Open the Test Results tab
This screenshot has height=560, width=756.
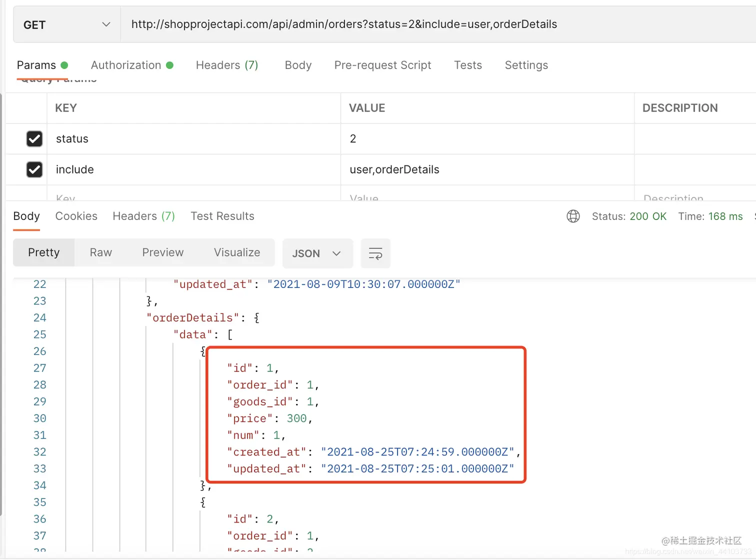point(222,216)
